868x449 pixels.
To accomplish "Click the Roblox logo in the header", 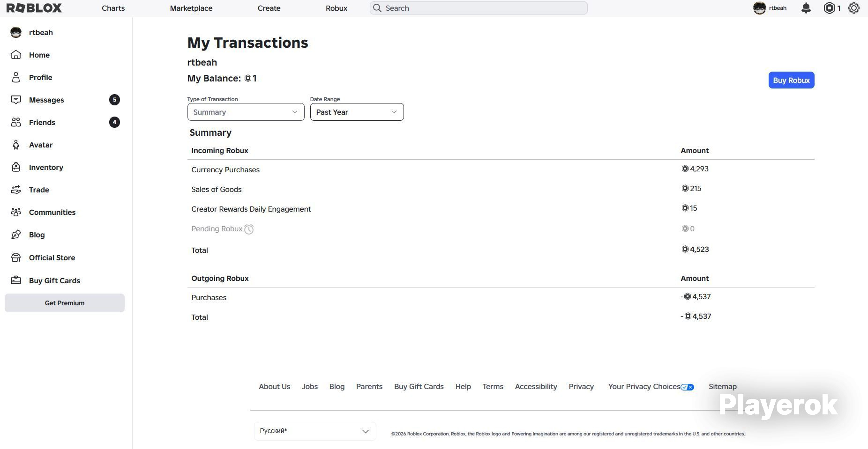I will tap(34, 8).
